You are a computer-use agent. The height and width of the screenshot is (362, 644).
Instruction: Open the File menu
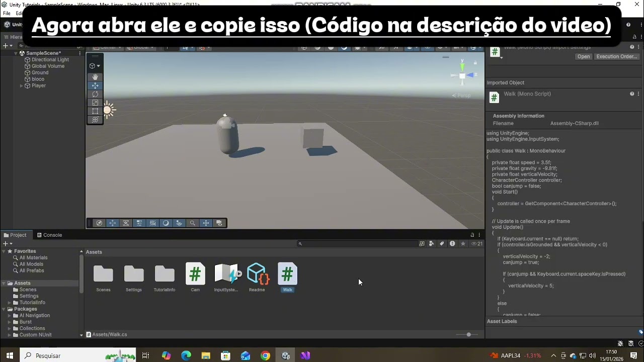pyautogui.click(x=7, y=13)
